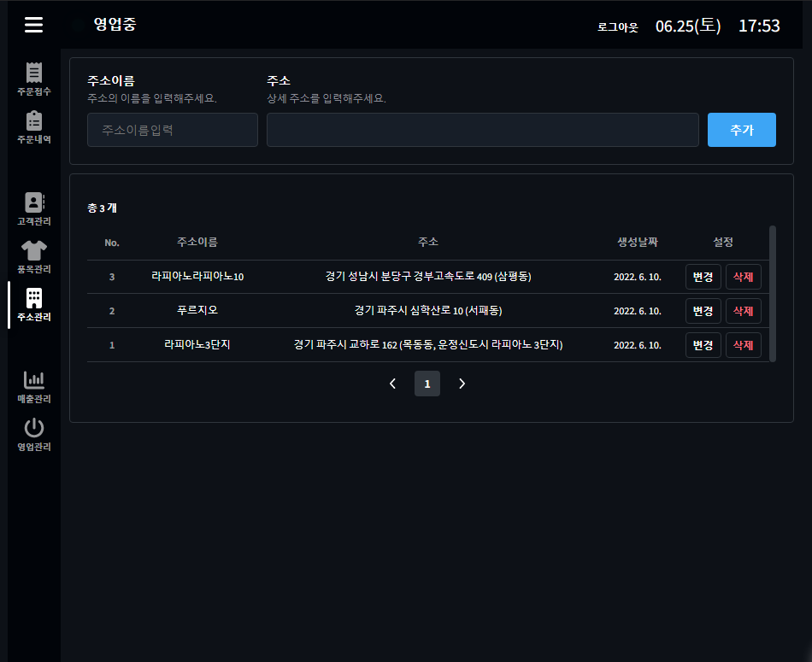Open the hamburger navigation menu

coord(33,25)
